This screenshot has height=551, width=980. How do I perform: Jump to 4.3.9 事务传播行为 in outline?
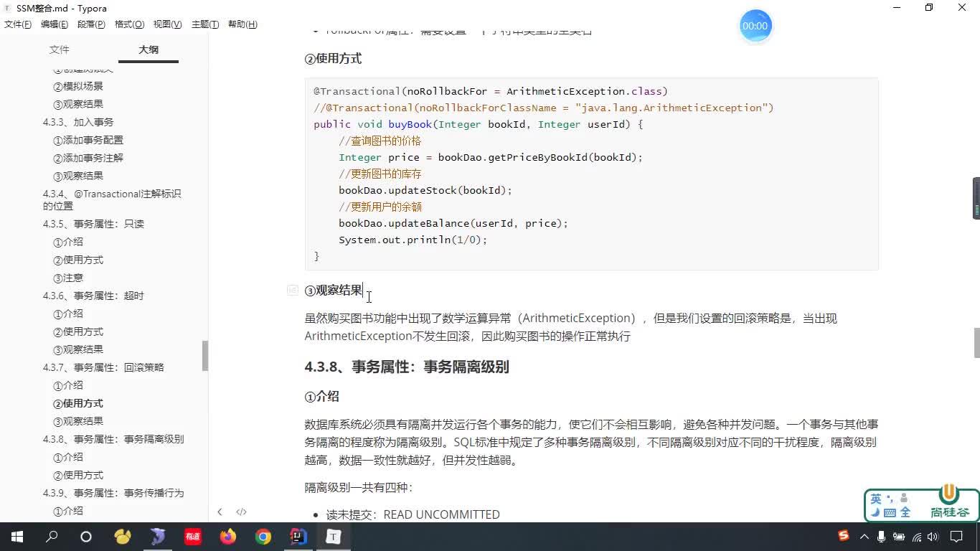click(x=113, y=493)
